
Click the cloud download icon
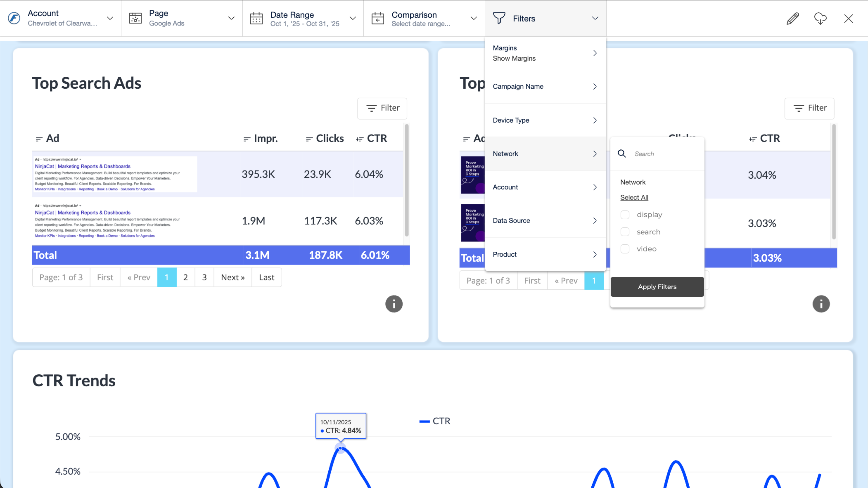(x=820, y=18)
